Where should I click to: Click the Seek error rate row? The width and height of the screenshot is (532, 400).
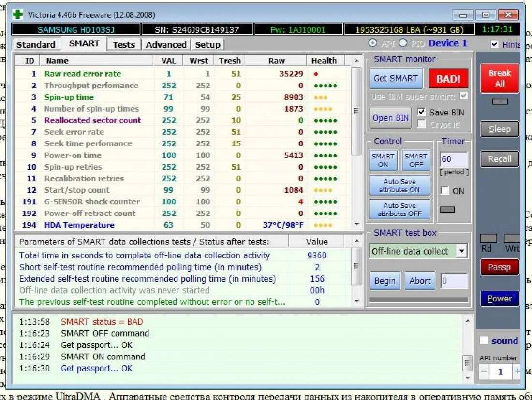(x=183, y=132)
